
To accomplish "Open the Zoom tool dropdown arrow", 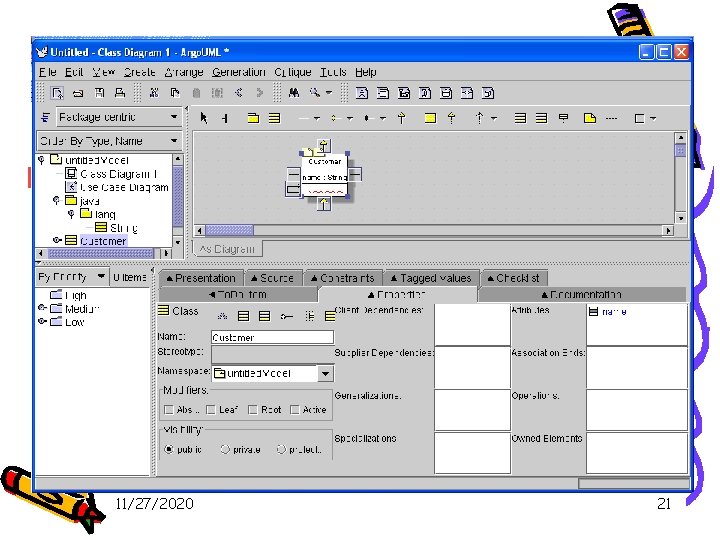I will (329, 93).
